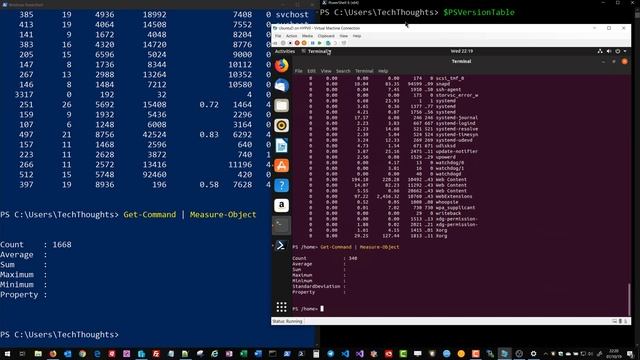The image size is (640, 360).
Task: Open View menu in Ubuntu Terminal window
Action: (x=326, y=71)
